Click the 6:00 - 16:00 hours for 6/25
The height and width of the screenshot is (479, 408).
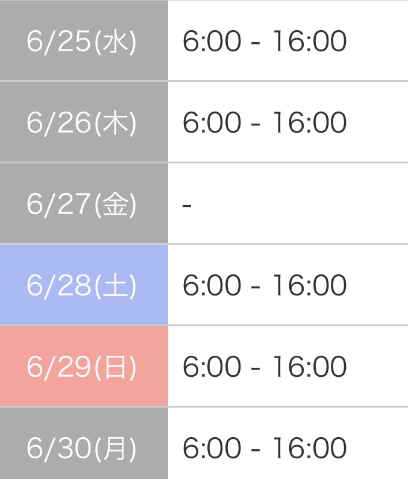point(265,41)
